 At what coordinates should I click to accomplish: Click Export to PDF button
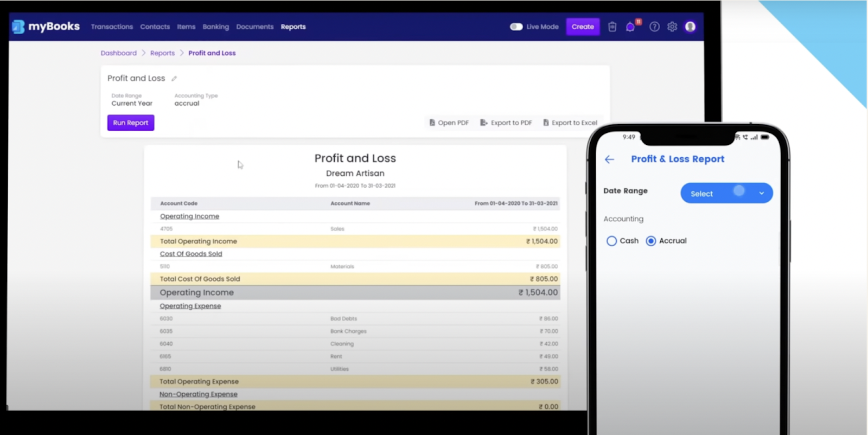point(506,123)
